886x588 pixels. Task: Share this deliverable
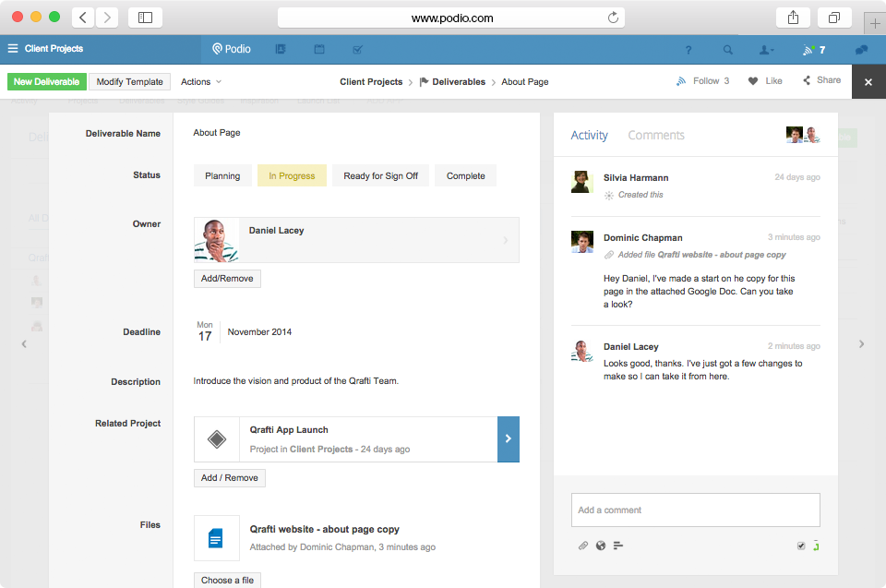pyautogui.click(x=821, y=80)
